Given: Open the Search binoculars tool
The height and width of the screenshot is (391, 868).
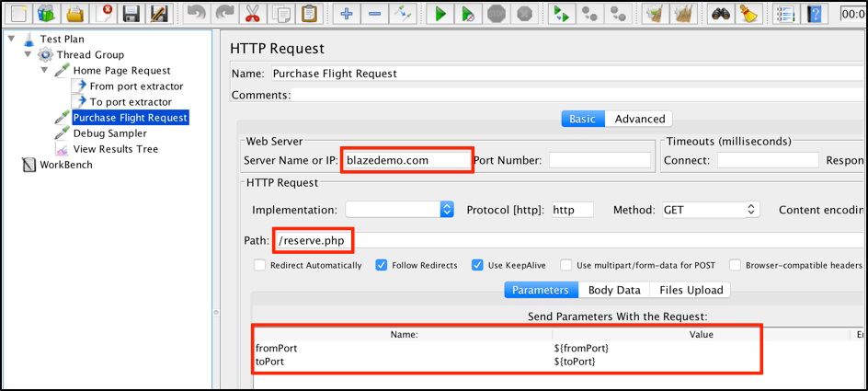Looking at the screenshot, I should [x=720, y=14].
